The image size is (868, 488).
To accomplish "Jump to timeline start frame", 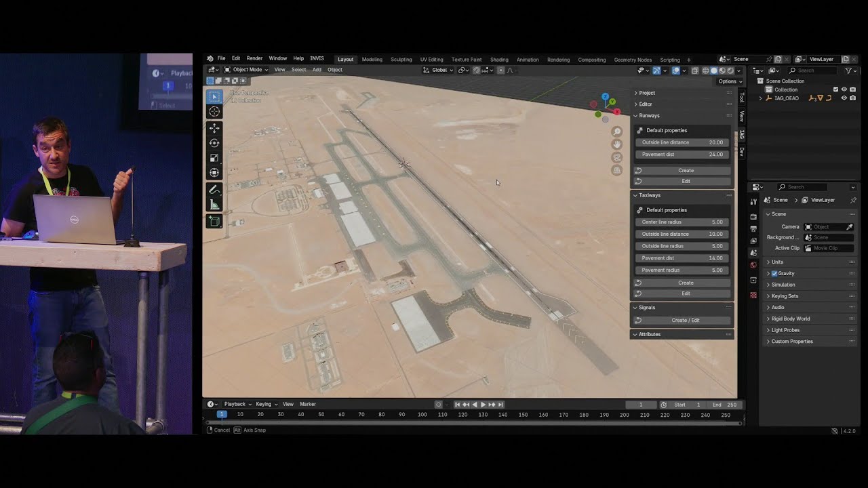I will 457,405.
